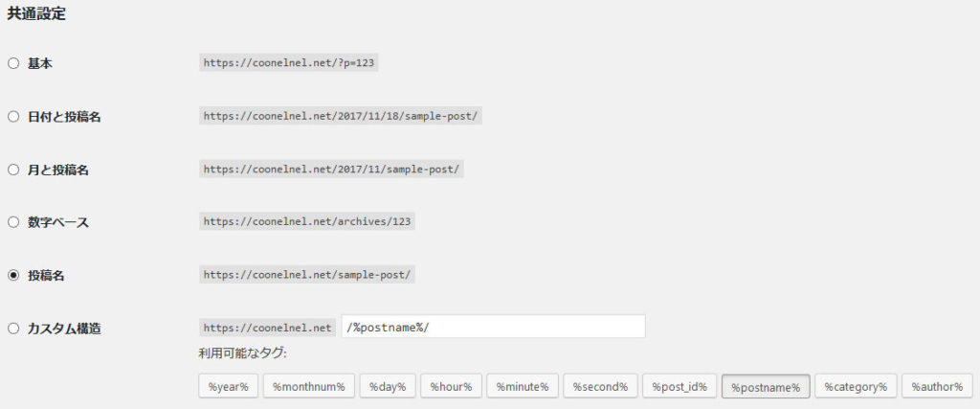Select the 月と投稿名 radio button
Viewport: 980px width, 409px height.
(x=13, y=170)
